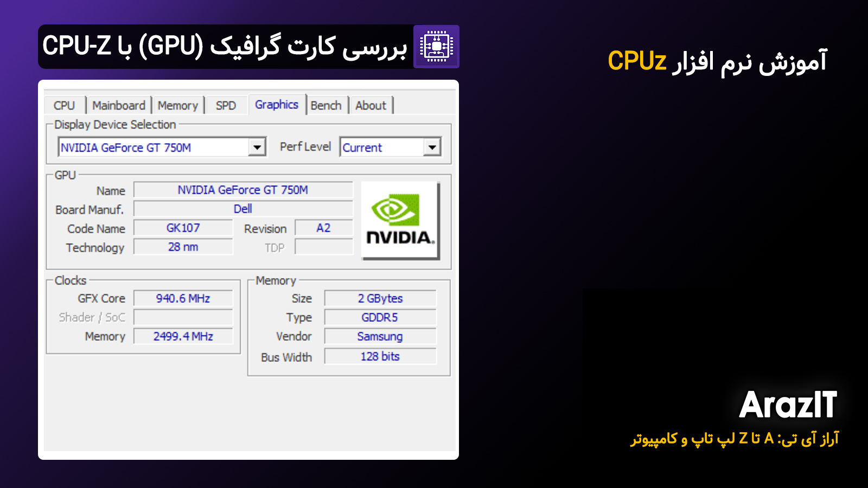Select the GPU Name field value
Screen dimensions: 868x488
243,190
